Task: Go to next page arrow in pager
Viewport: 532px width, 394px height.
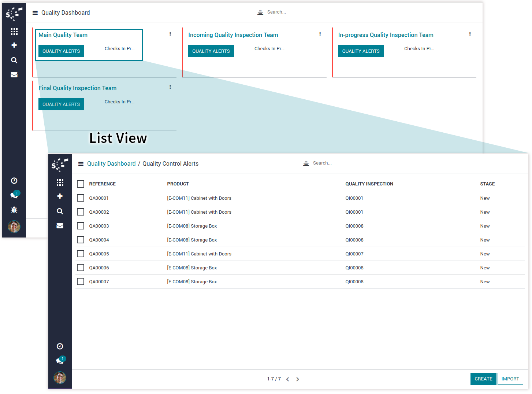Action: pos(298,379)
